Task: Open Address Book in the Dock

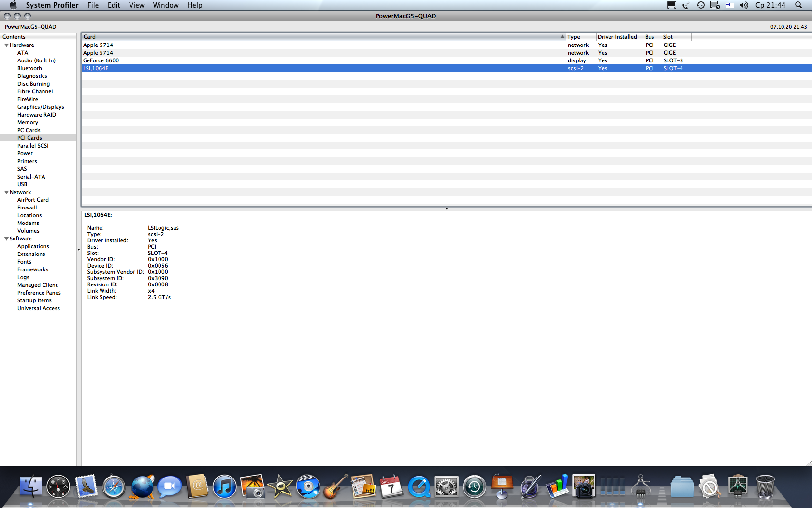Action: pos(197,487)
